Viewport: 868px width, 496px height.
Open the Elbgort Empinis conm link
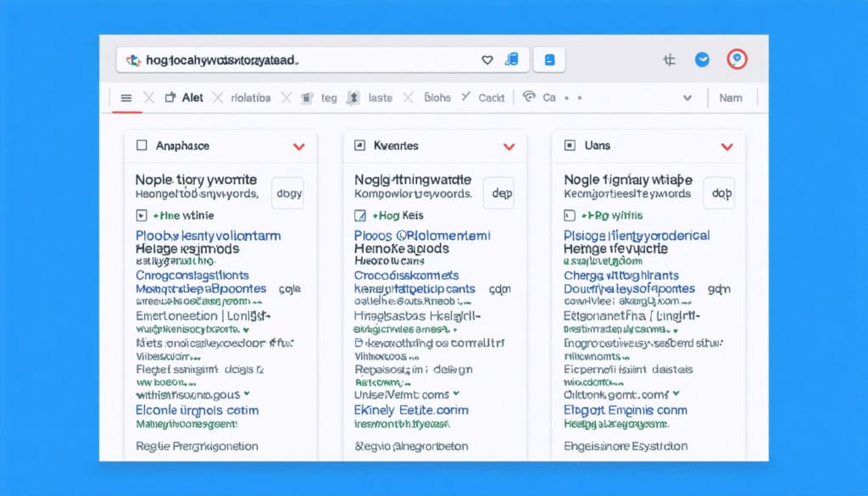tap(626, 410)
